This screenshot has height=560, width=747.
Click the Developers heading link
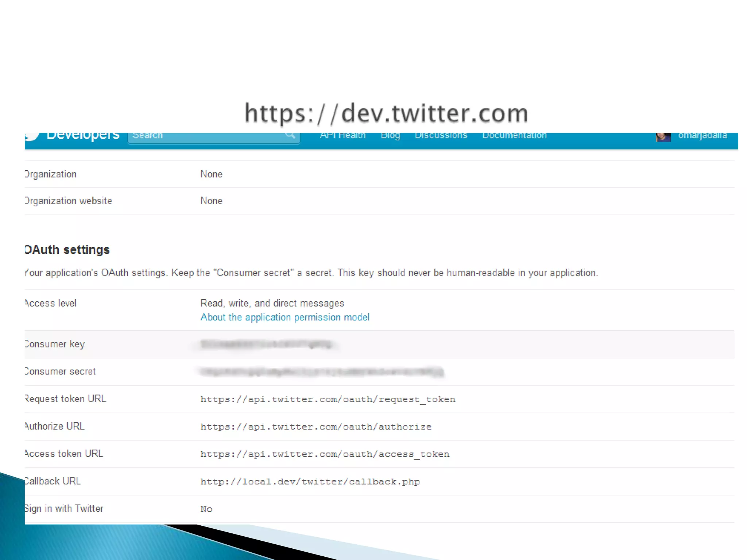[83, 136]
